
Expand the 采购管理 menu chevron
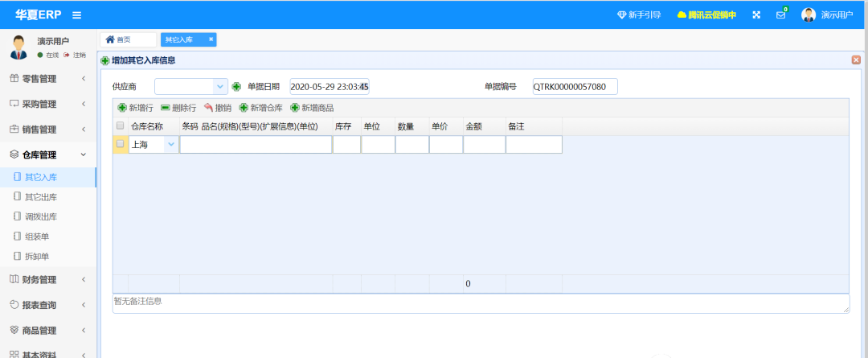point(84,104)
